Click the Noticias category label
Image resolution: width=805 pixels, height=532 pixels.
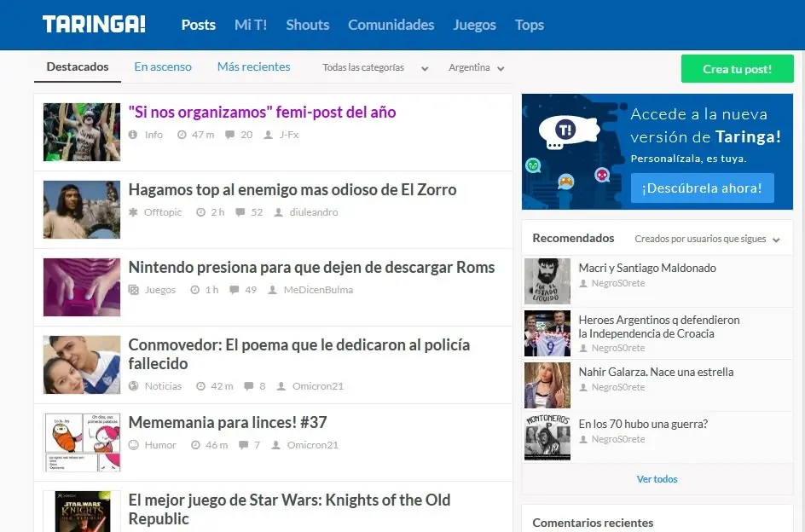pos(163,386)
